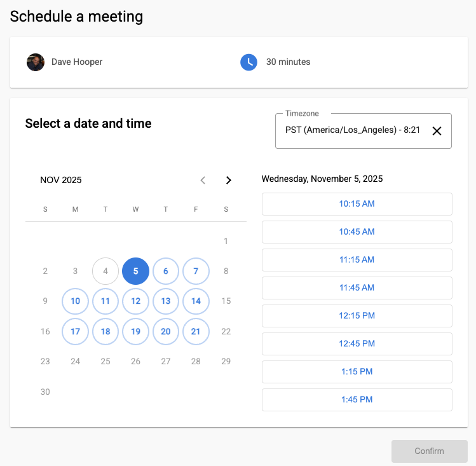Click Dave Hooper's avatar photo
The width and height of the screenshot is (476, 466).
[36, 62]
